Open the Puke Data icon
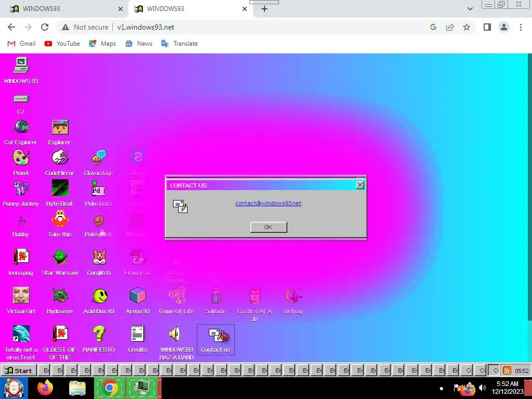This screenshot has width=532, height=399. pyautogui.click(x=99, y=193)
